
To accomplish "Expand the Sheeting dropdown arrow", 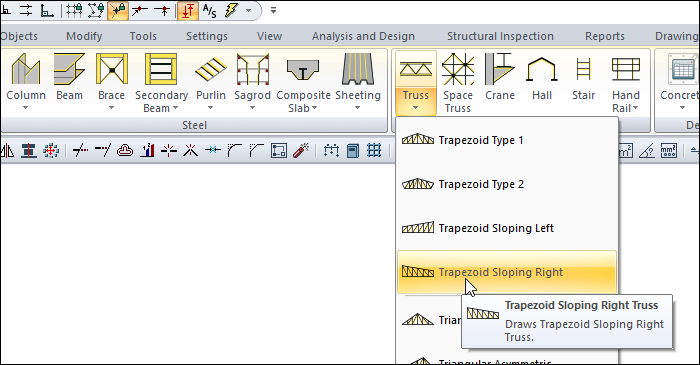I will [357, 108].
